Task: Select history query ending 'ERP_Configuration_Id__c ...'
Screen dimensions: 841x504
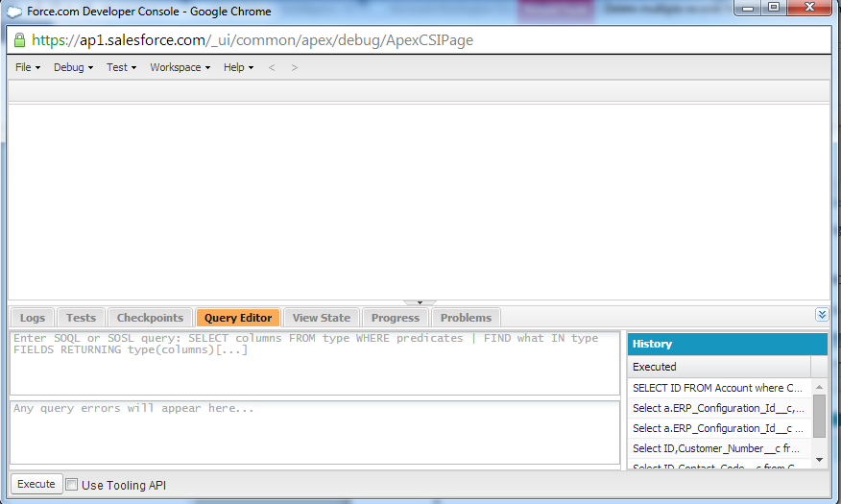Action: click(719, 428)
